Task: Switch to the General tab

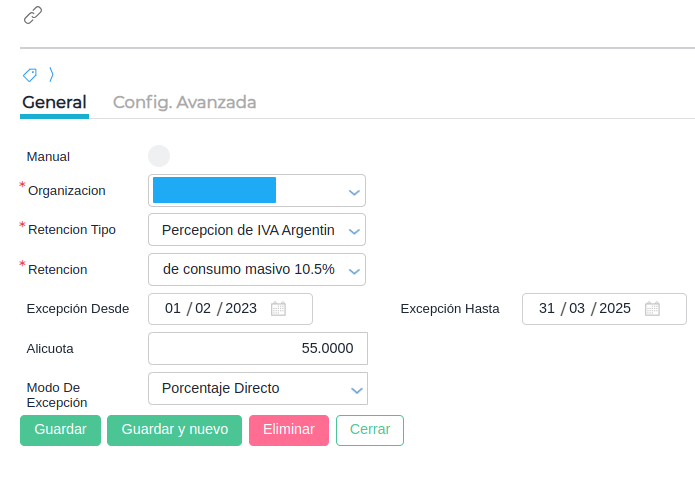Action: (x=54, y=102)
